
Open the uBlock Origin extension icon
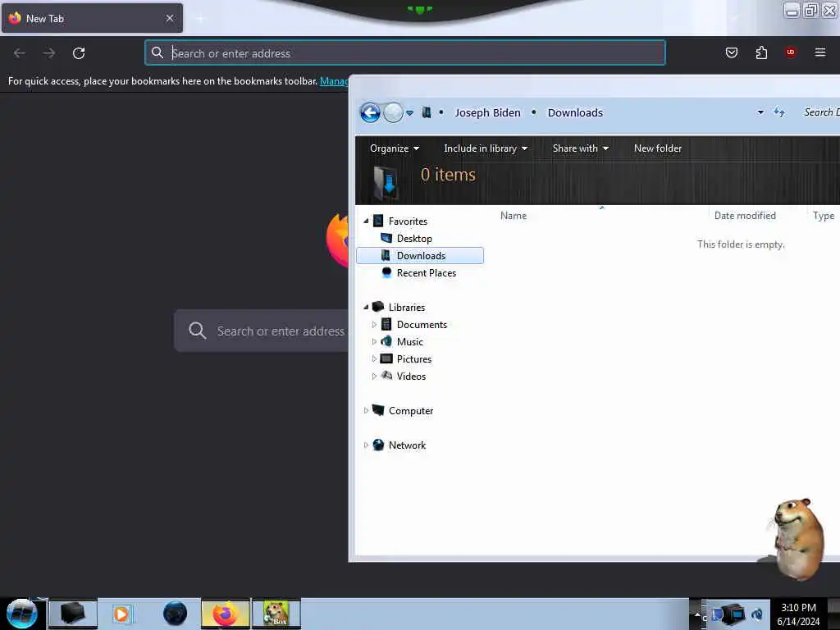click(x=791, y=52)
